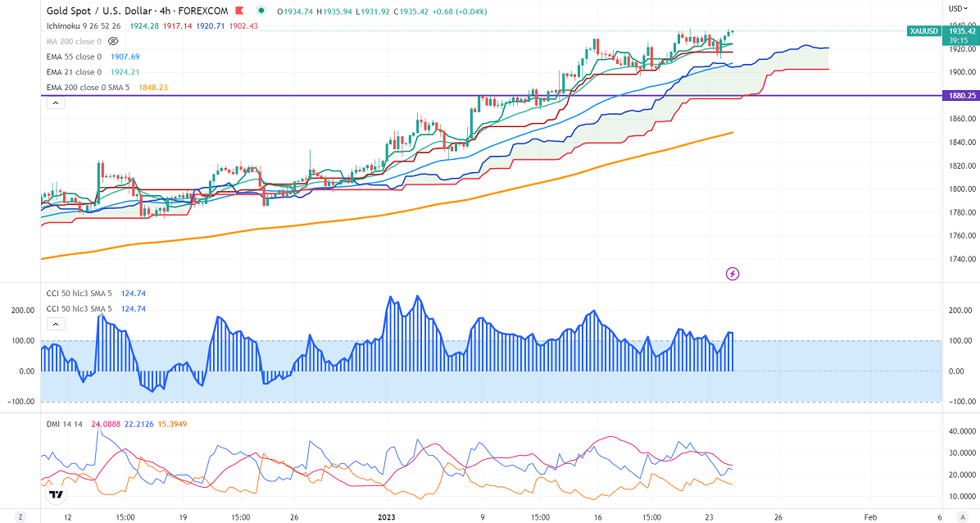Click the green market status dot

(x=261, y=11)
